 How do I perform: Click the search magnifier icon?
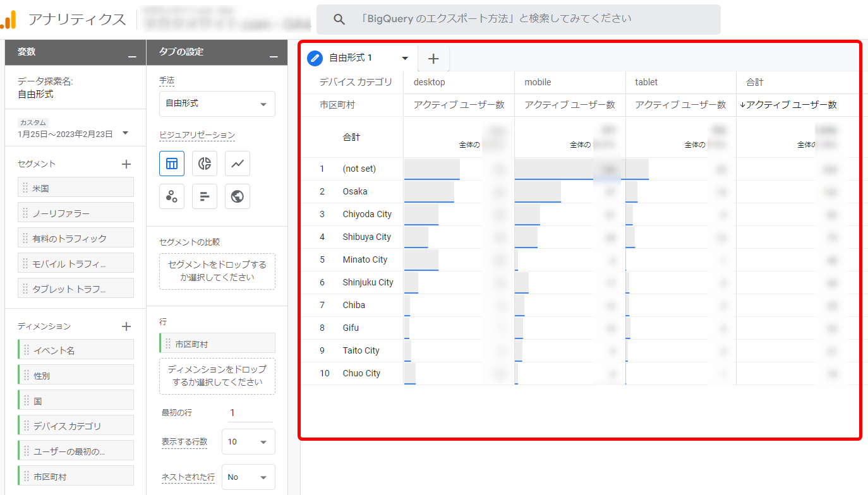coord(339,20)
